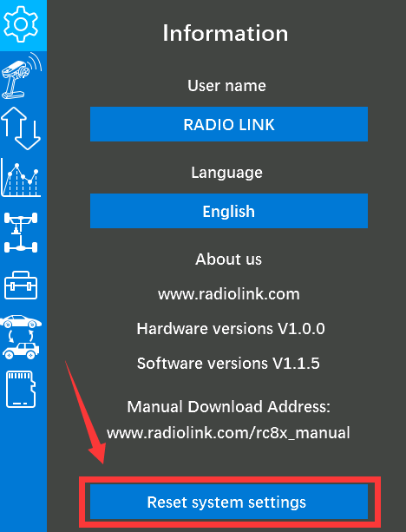The image size is (406, 532).
Task: Click the Language label
Action: click(x=226, y=173)
